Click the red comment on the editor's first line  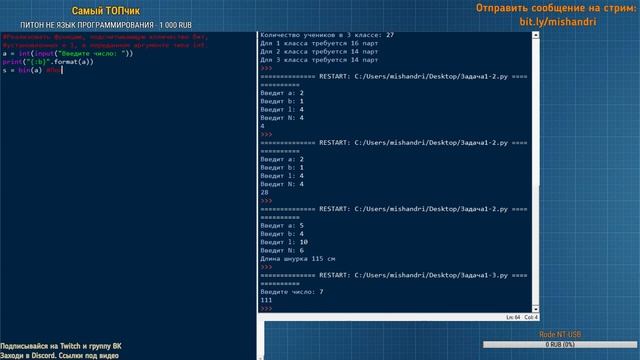[x=105, y=37]
